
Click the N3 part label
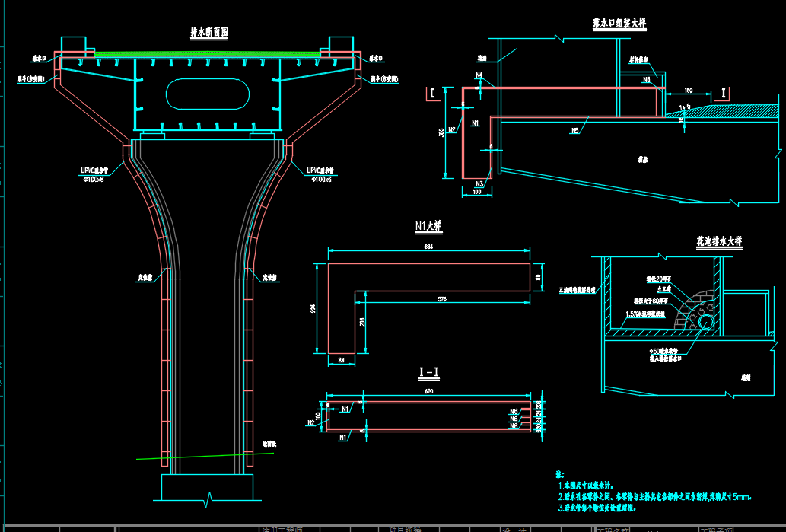[479, 184]
